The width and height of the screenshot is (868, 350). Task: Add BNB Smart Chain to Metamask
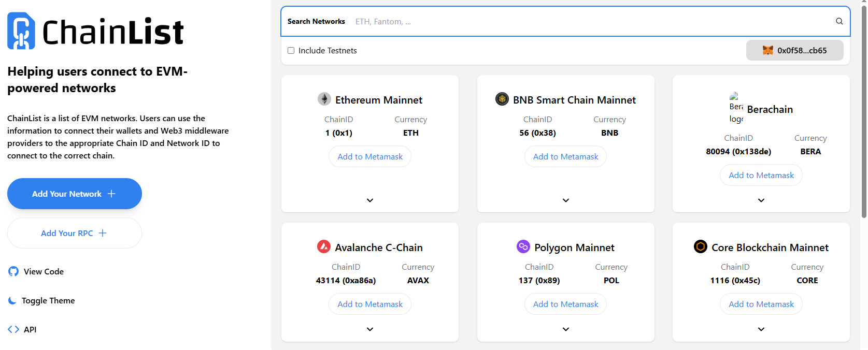tap(566, 156)
